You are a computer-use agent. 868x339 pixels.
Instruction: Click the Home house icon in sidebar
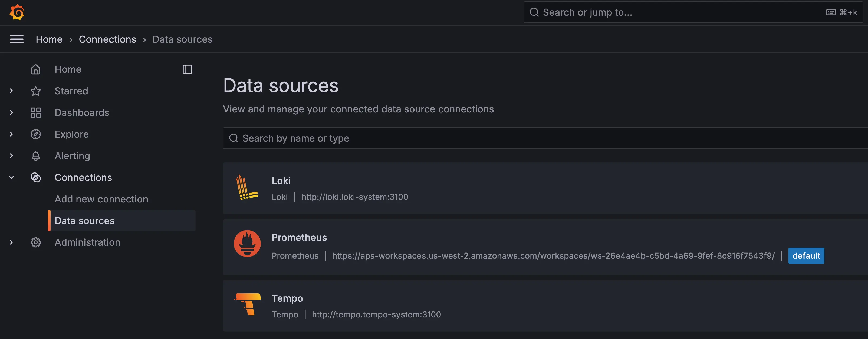(36, 69)
